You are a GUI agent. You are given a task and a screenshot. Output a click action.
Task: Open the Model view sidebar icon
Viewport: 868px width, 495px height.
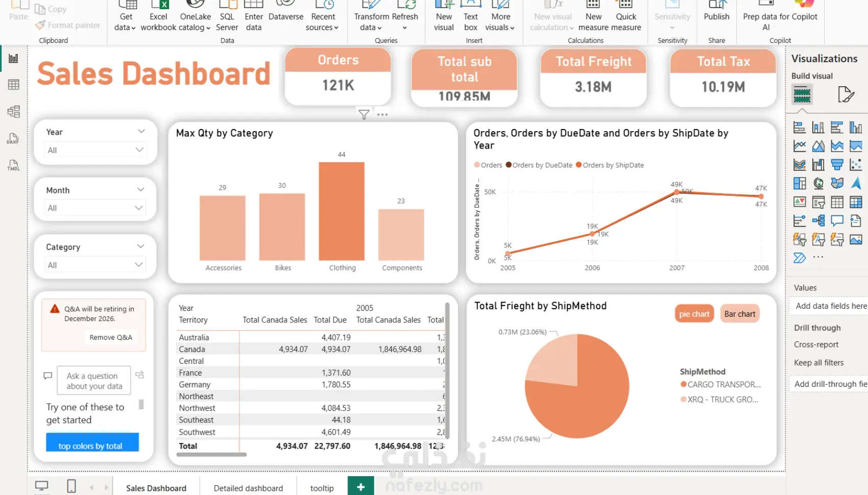point(14,112)
